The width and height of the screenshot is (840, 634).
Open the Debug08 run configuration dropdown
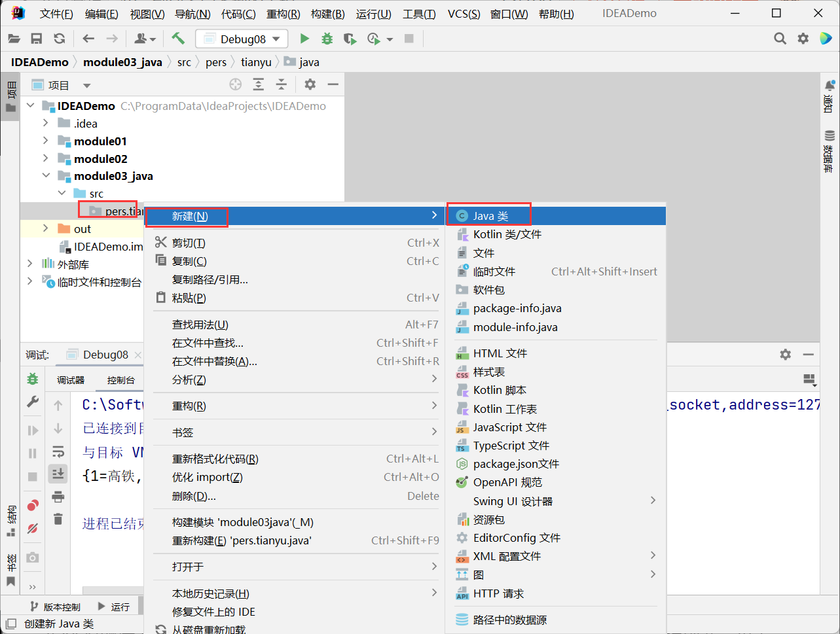pyautogui.click(x=242, y=39)
